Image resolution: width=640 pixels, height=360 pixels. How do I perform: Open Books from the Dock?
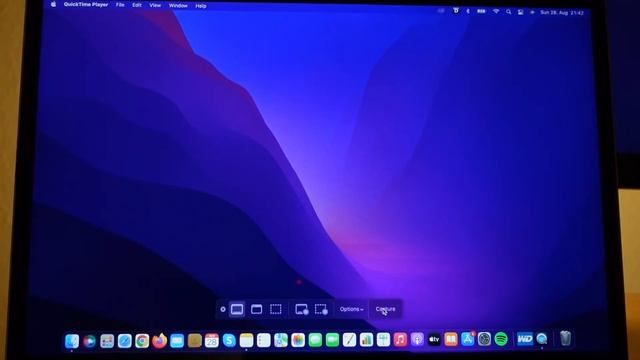pos(451,339)
